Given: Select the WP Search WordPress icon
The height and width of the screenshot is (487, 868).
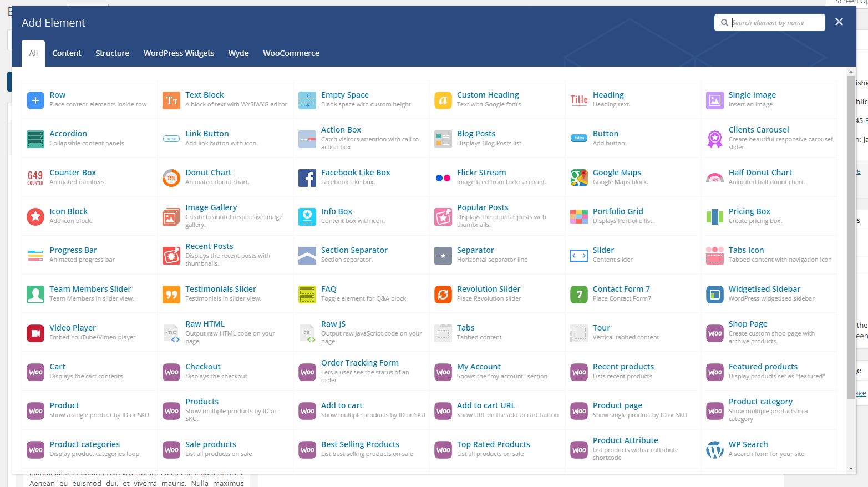Looking at the screenshot, I should point(715,450).
